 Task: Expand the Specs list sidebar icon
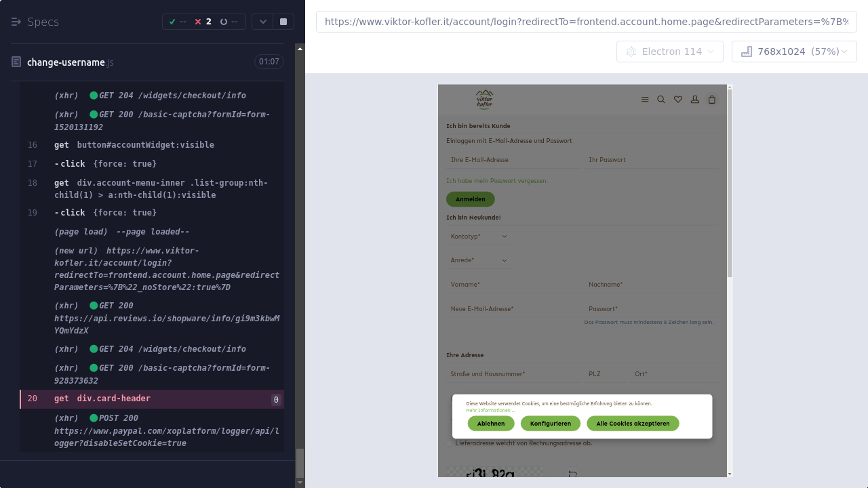[16, 22]
